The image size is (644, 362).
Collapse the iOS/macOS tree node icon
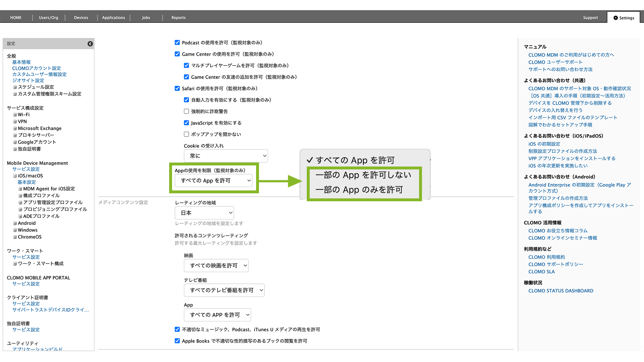15,176
